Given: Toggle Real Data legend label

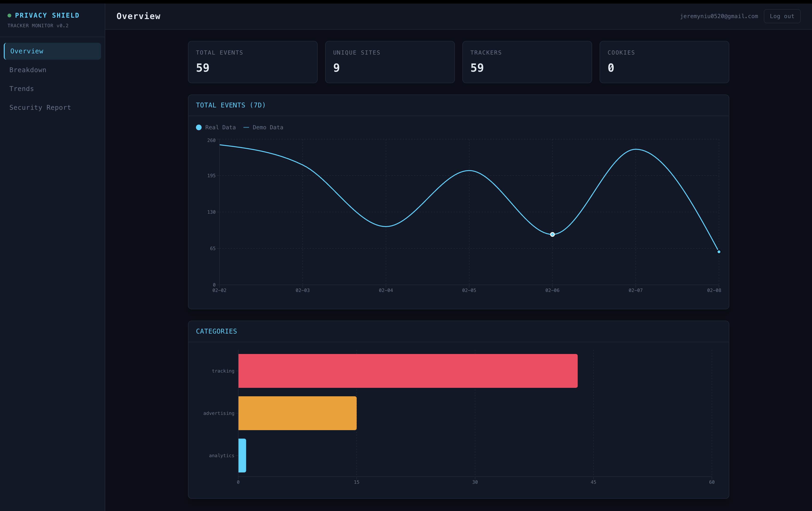Looking at the screenshot, I should point(221,127).
